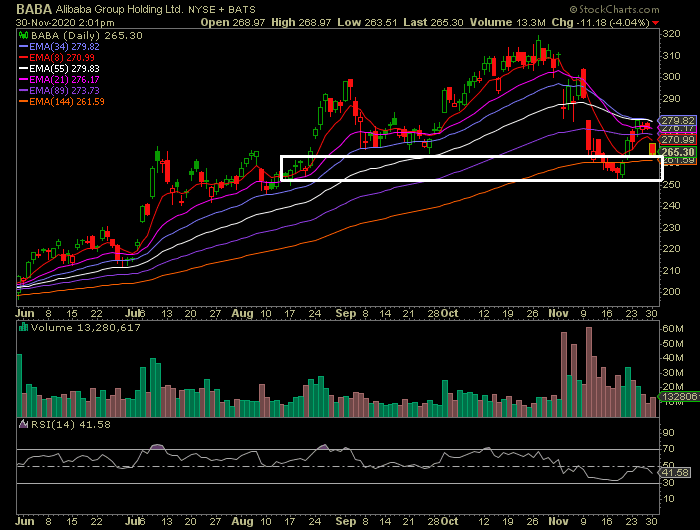Click the 210 level on price axis

(671, 271)
